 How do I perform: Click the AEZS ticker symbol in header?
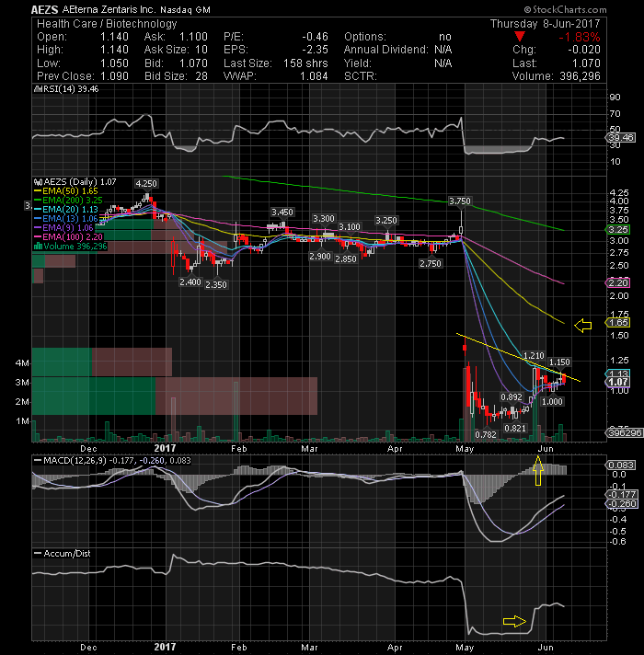pos(45,9)
